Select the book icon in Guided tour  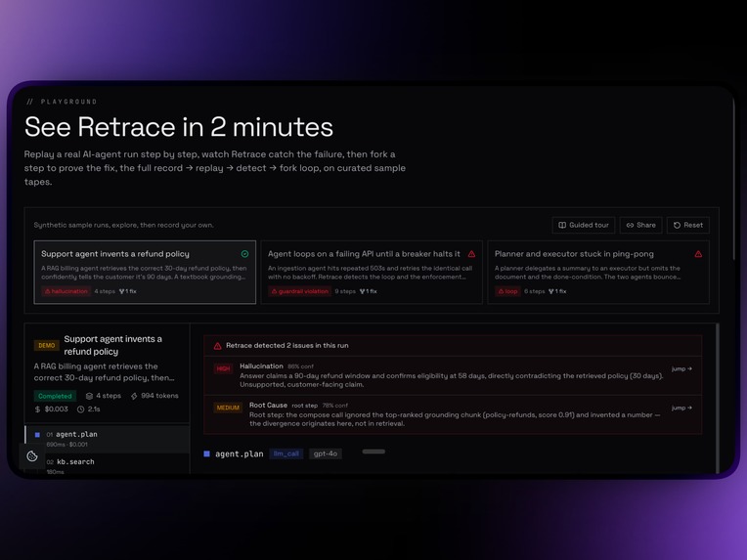coord(562,225)
